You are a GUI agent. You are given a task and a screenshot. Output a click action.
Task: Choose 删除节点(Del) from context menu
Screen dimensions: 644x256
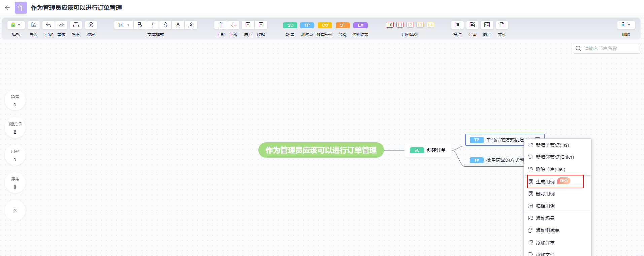pos(558,169)
